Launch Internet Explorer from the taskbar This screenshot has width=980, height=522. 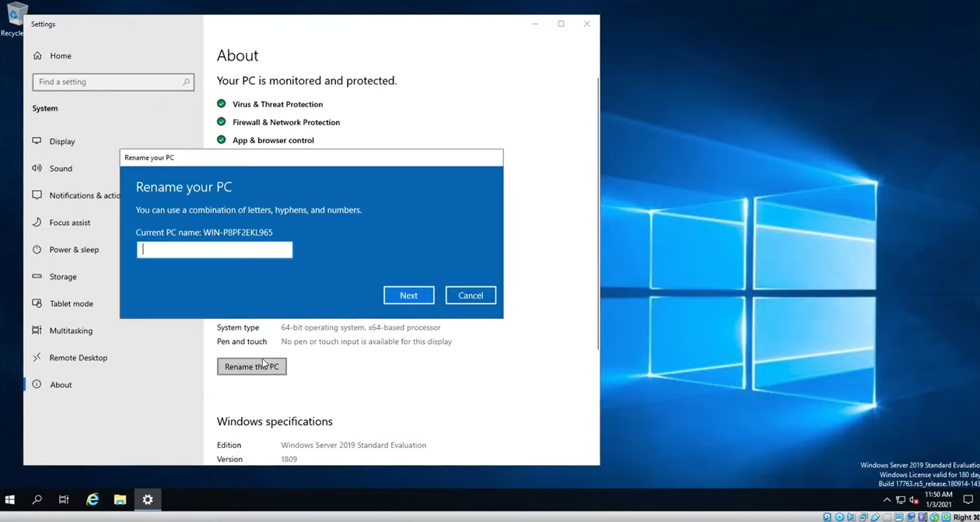93,499
